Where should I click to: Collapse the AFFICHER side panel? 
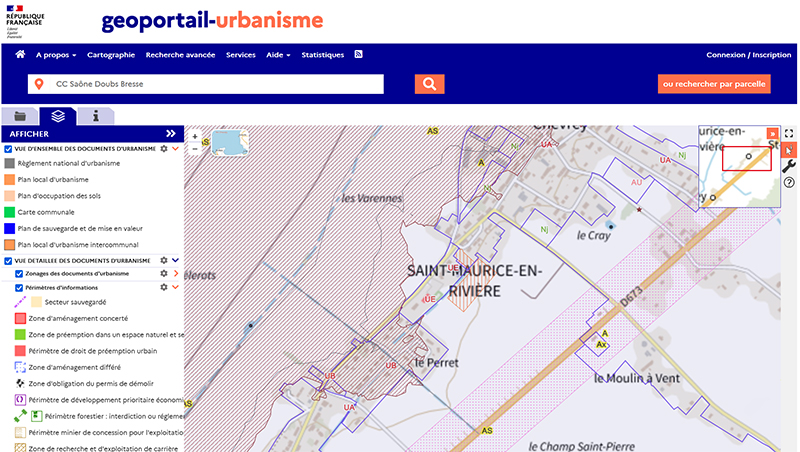[x=171, y=133]
